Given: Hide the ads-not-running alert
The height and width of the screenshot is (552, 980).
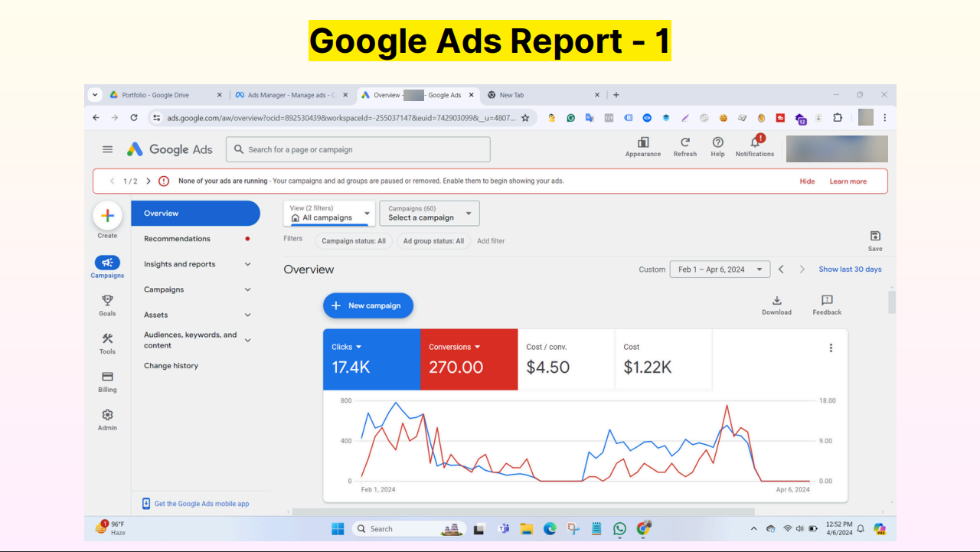Looking at the screenshot, I should point(807,181).
